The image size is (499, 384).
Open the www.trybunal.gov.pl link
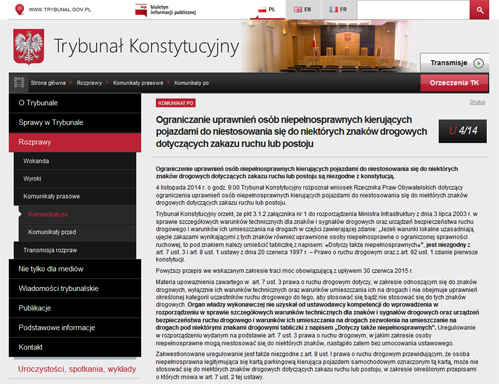[60, 10]
